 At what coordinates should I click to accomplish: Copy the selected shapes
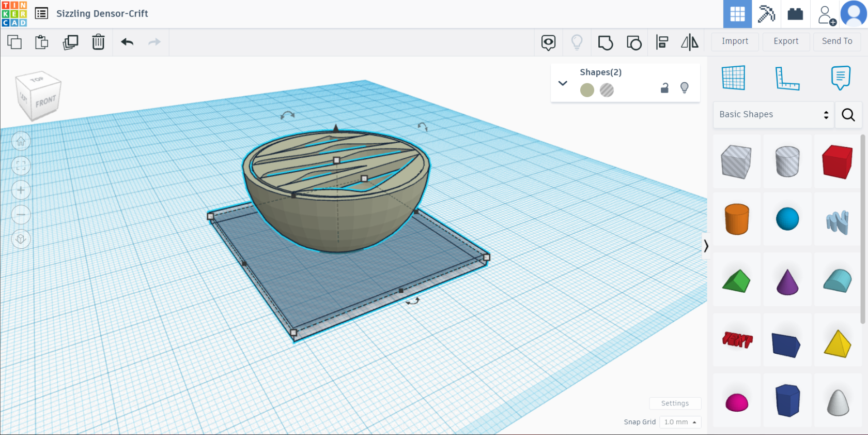(14, 42)
